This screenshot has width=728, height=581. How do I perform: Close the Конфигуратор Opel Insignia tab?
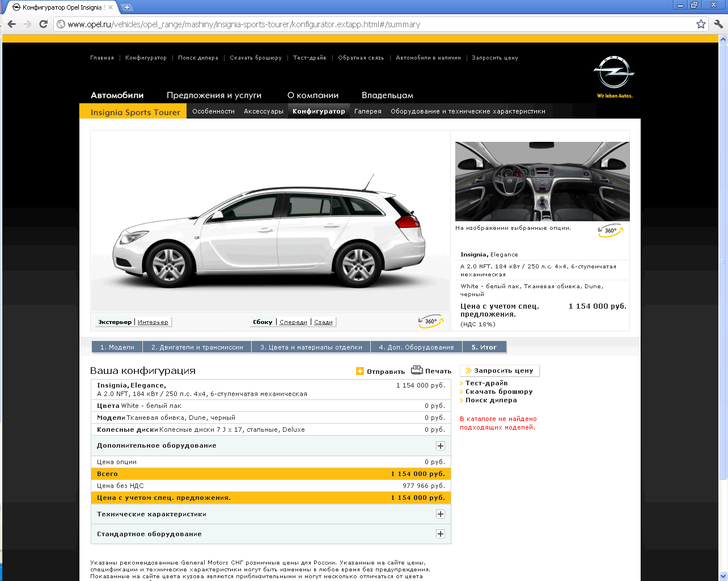click(110, 7)
